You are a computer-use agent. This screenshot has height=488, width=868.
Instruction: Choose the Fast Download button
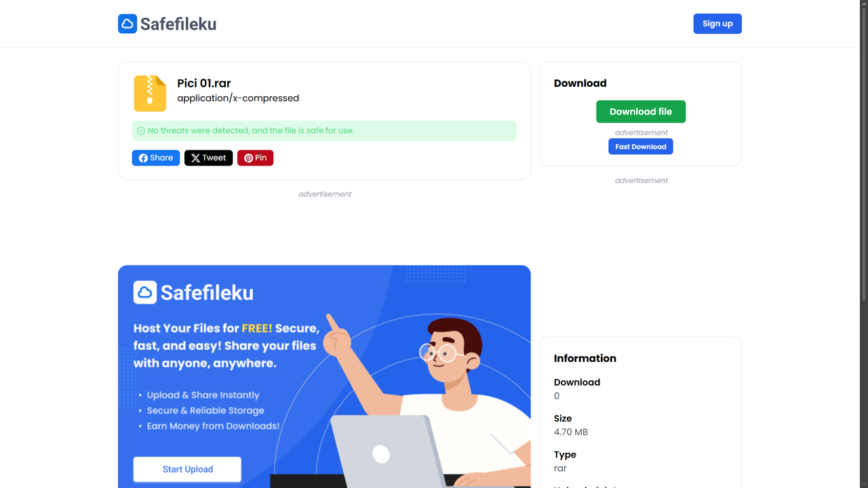641,146
